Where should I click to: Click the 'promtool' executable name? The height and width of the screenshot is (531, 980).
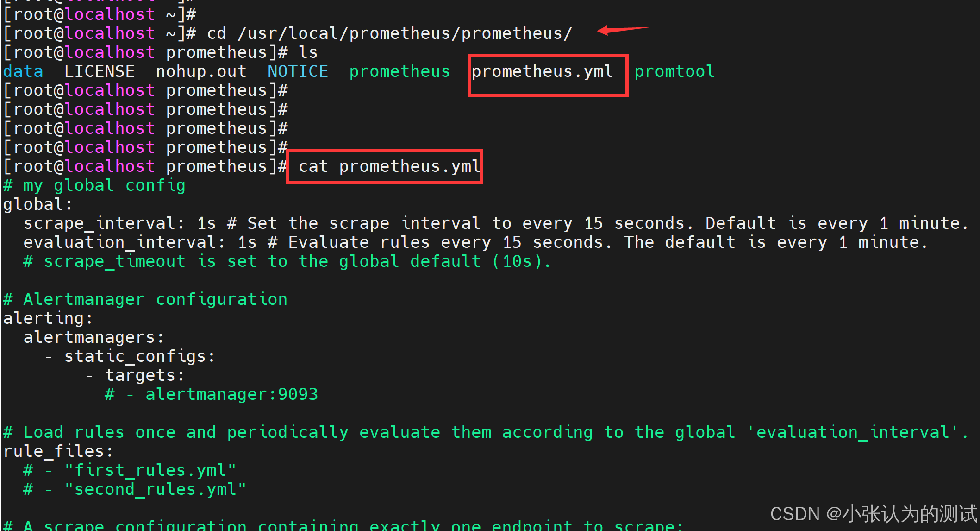674,72
